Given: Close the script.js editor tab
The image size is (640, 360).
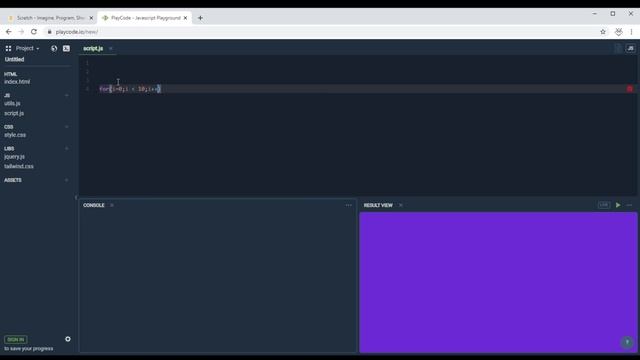Looking at the screenshot, I should pos(111,48).
